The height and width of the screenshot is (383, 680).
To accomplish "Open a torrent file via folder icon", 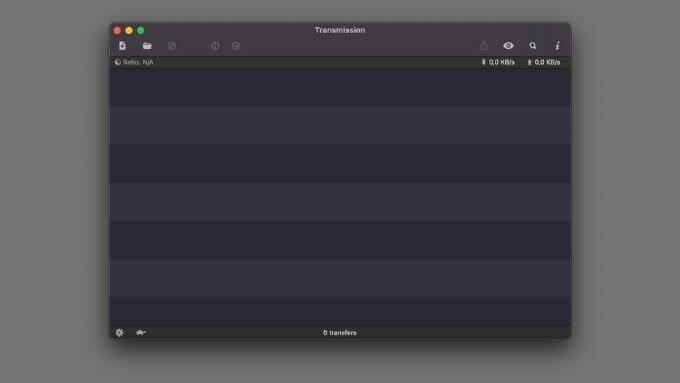I will tap(147, 46).
